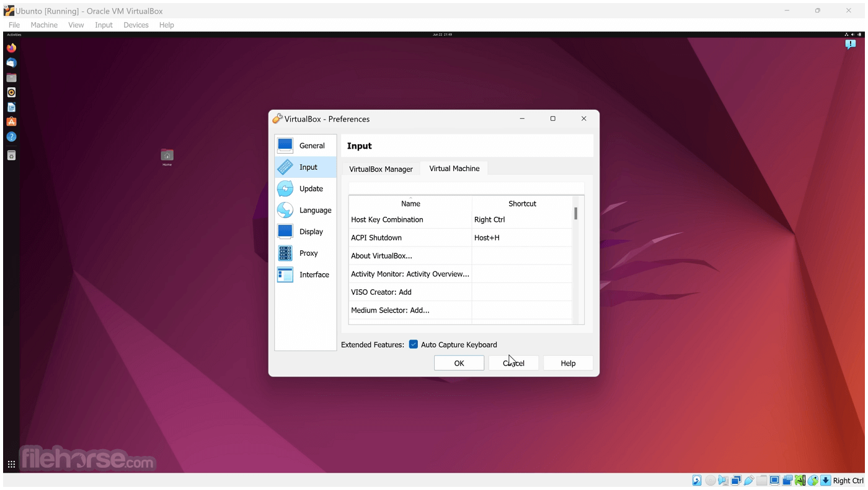The image size is (868, 490).
Task: Click the network adapter status icon
Action: tap(736, 481)
